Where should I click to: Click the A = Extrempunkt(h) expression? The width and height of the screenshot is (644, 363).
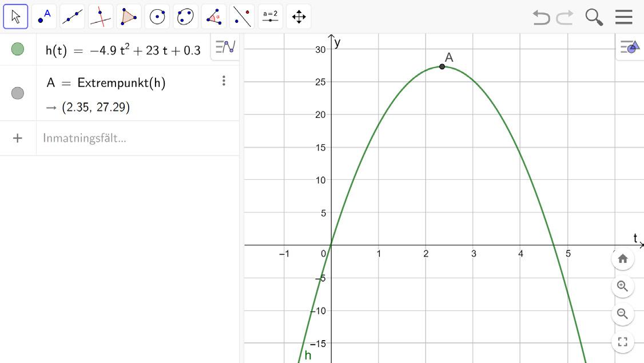(x=106, y=82)
